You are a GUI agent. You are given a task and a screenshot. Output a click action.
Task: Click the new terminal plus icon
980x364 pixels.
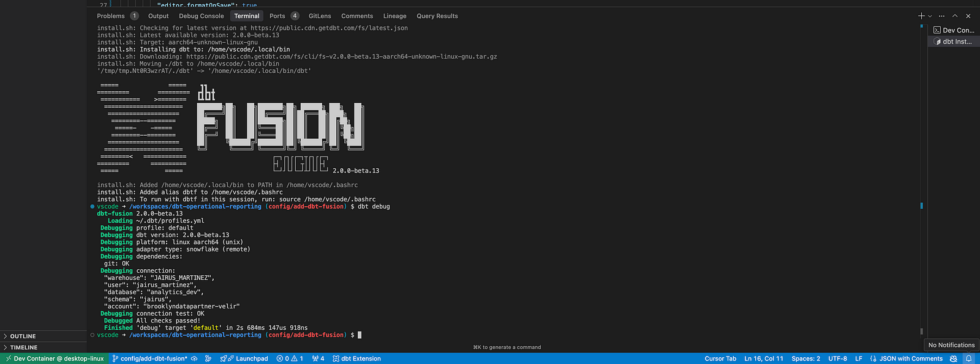pyautogui.click(x=921, y=16)
